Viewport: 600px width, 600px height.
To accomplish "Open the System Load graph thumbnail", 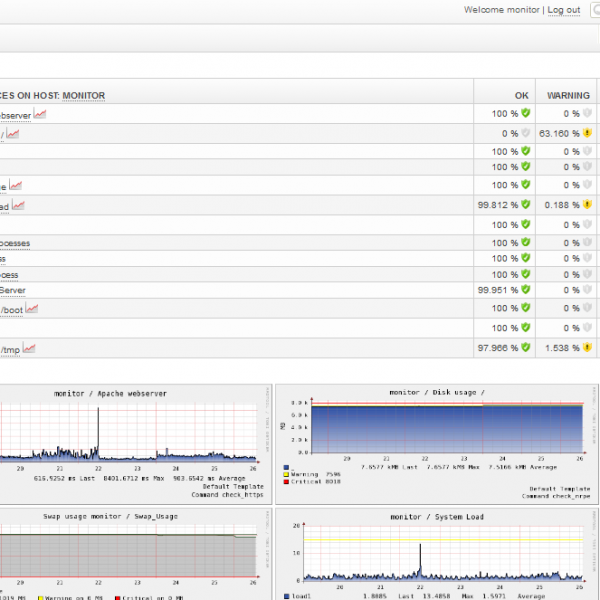I will coord(436,552).
